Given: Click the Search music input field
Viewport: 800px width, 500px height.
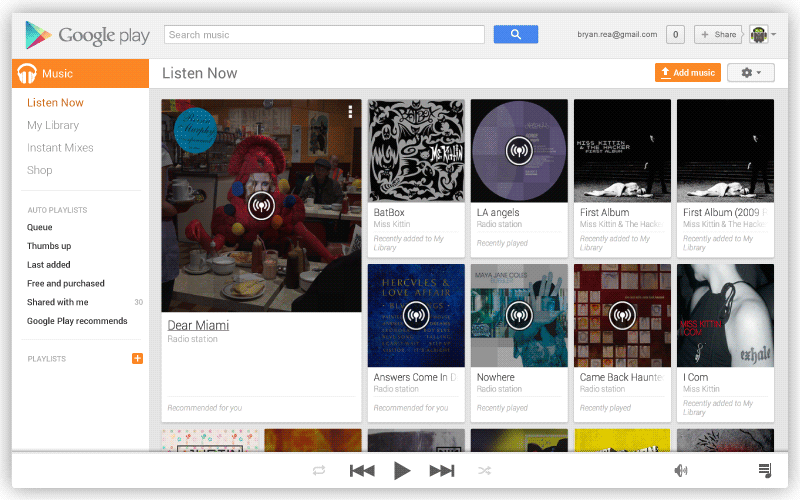Looking at the screenshot, I should (x=325, y=35).
